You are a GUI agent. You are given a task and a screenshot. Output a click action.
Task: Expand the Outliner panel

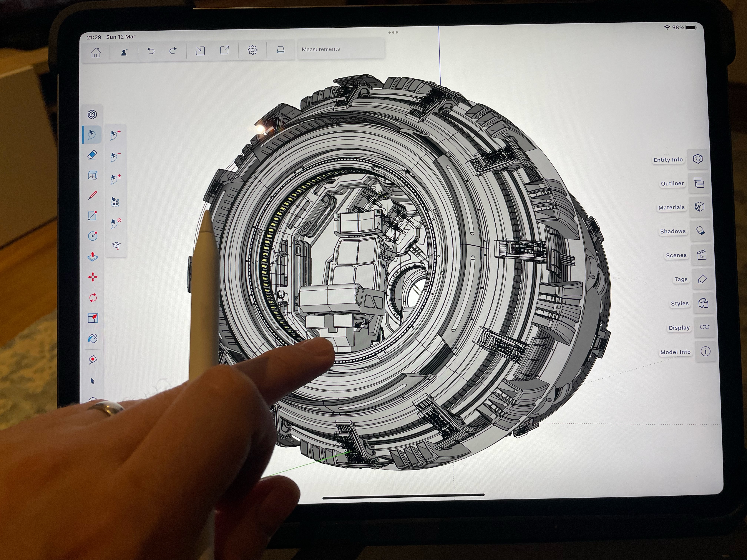coord(698,183)
